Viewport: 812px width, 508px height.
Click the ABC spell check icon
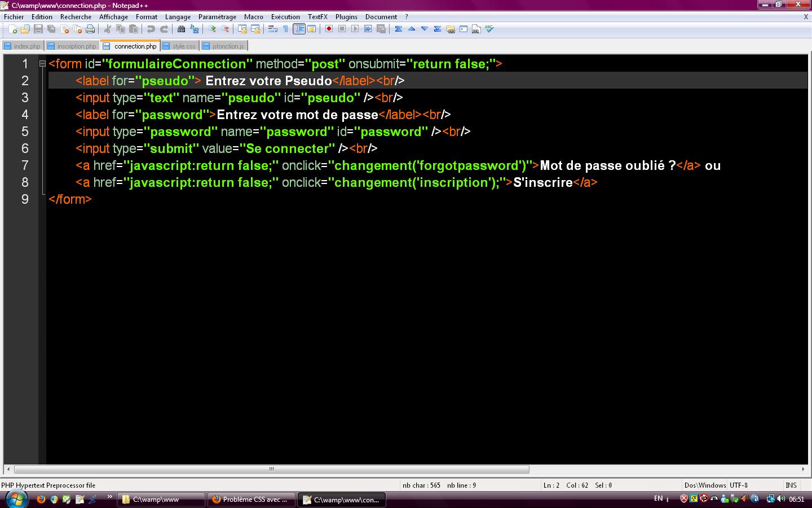[489, 29]
